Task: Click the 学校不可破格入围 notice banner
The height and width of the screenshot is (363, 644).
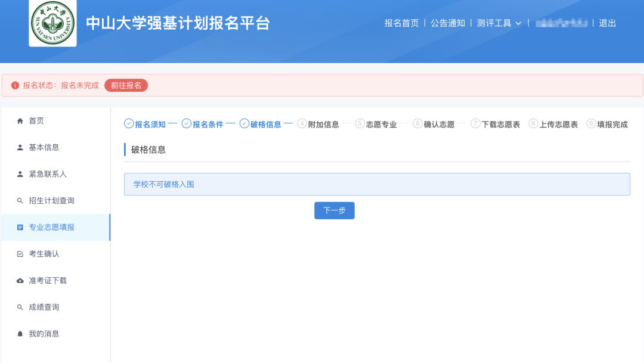Action: pyautogui.click(x=377, y=184)
